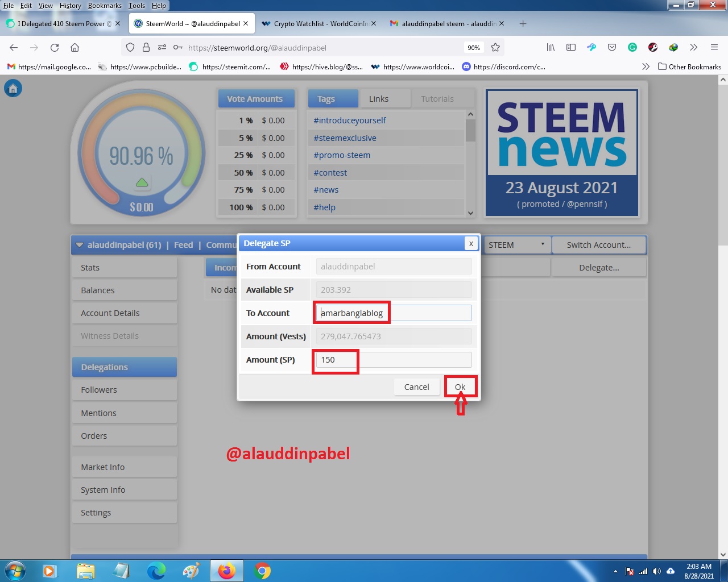Open Account Details sidebar section
This screenshot has width=728, height=582.
coord(125,313)
